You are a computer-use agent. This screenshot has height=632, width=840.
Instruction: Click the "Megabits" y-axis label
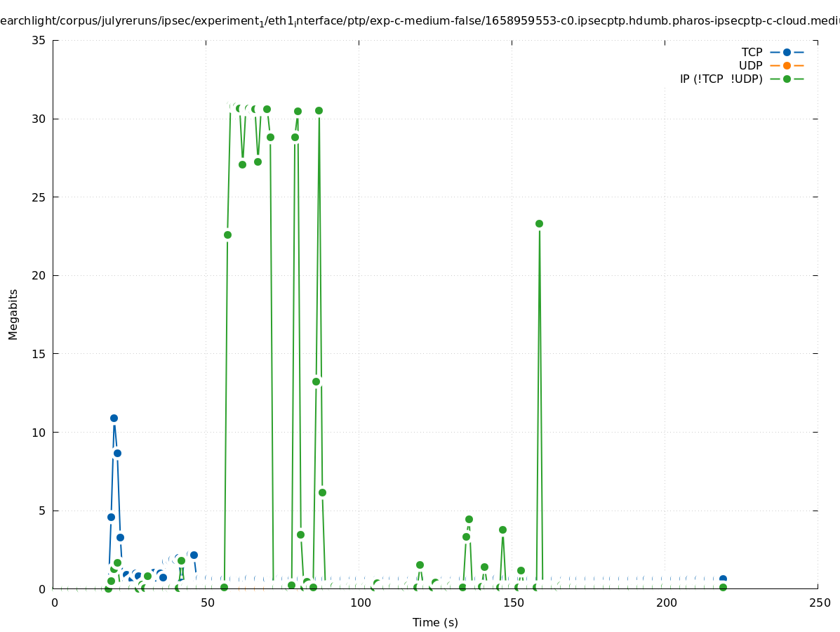[13, 314]
